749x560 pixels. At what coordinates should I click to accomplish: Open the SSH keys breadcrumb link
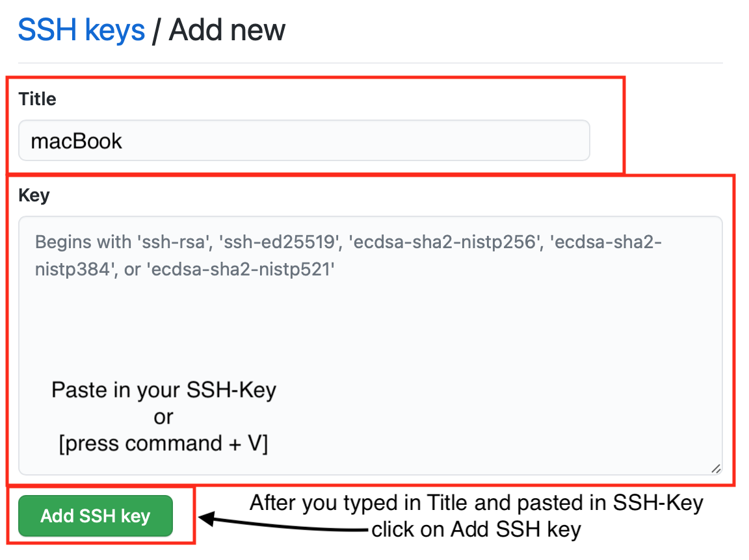click(x=81, y=30)
